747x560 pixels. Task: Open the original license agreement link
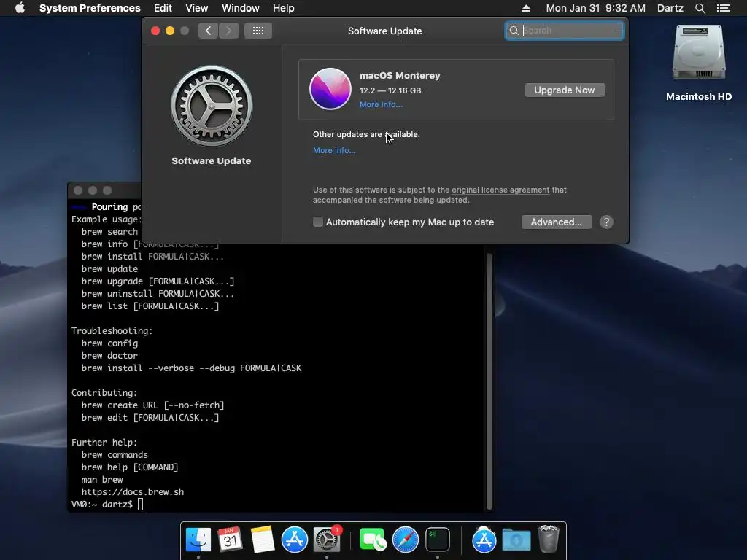500,190
